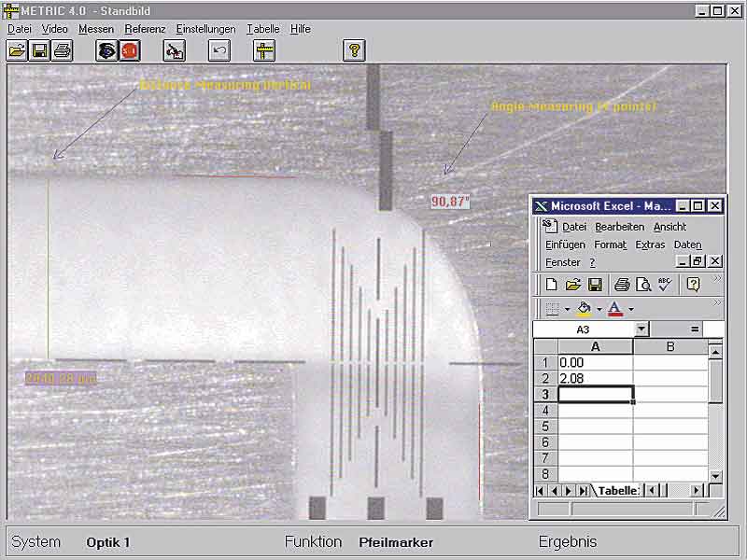747x560 pixels.
Task: Click the camera live-video icon in METRIC toolbar
Action: 107,50
